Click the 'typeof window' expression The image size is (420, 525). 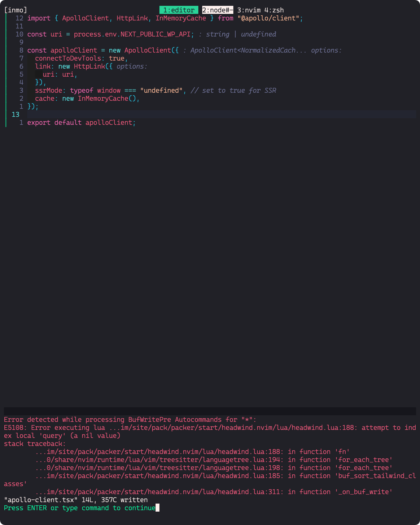point(95,91)
